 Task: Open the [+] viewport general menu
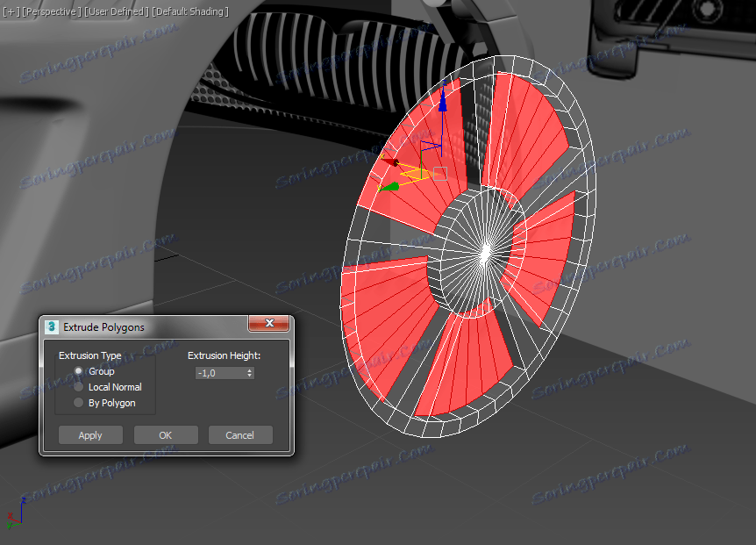[11, 11]
